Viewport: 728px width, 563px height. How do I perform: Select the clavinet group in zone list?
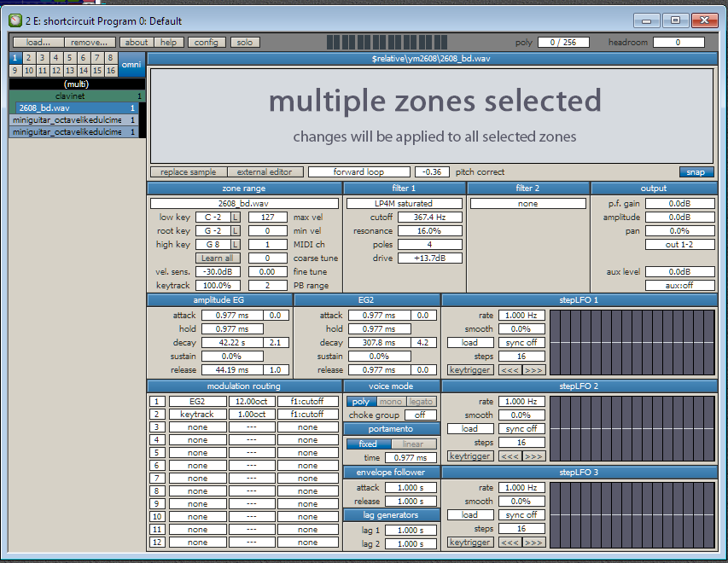(x=77, y=96)
